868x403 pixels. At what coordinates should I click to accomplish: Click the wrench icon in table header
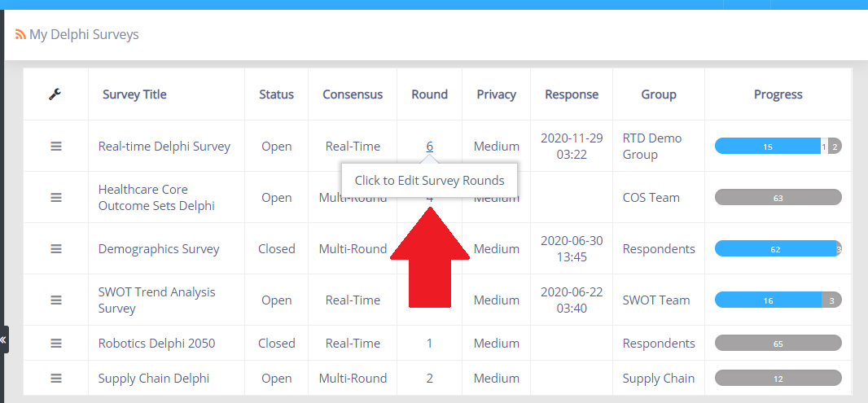click(55, 94)
